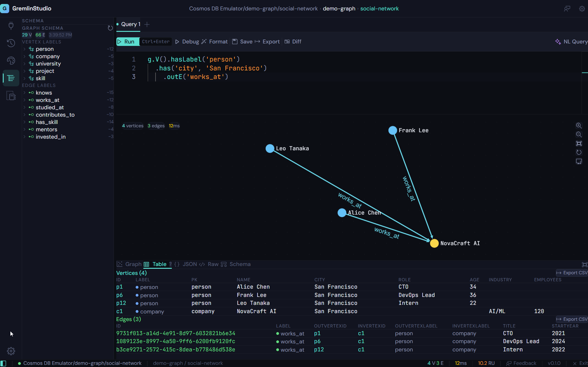Viewport: 588px width, 367px height.
Task: Expand the person vertex label
Action: (x=24, y=49)
